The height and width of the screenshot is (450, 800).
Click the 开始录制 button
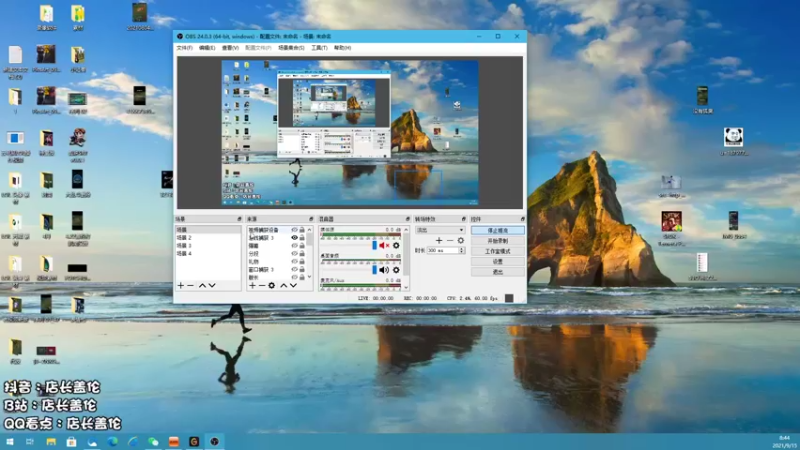[497, 241]
